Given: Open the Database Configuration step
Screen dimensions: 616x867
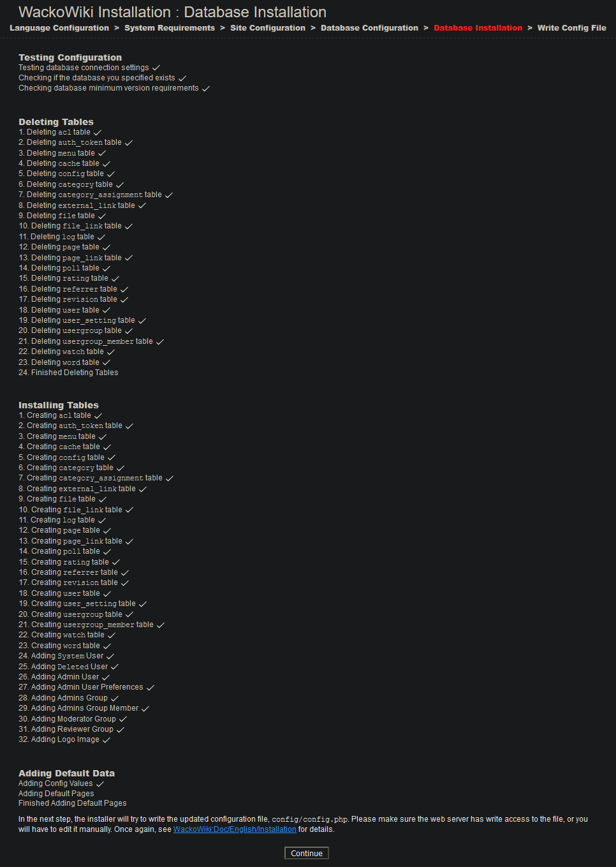Looking at the screenshot, I should (x=369, y=28).
